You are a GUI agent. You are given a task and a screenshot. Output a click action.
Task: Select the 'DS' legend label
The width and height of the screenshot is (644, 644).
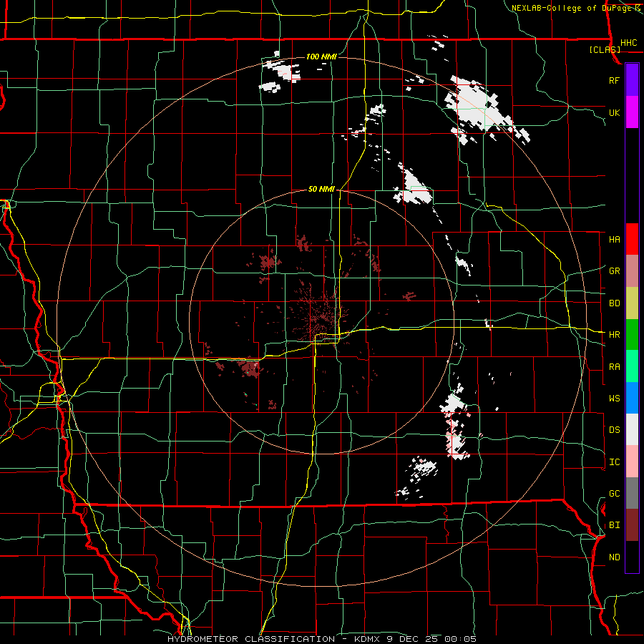(614, 430)
